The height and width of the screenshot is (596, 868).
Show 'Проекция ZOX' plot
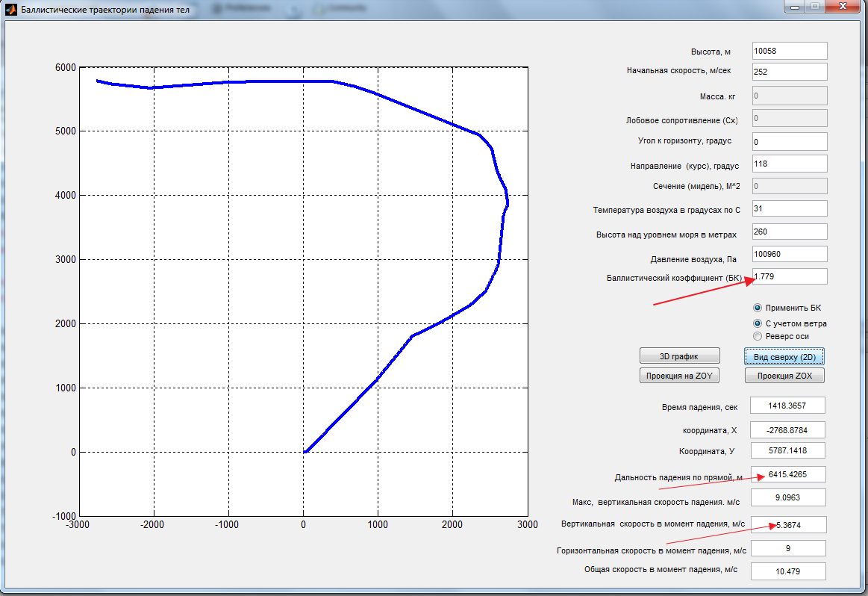(x=784, y=376)
